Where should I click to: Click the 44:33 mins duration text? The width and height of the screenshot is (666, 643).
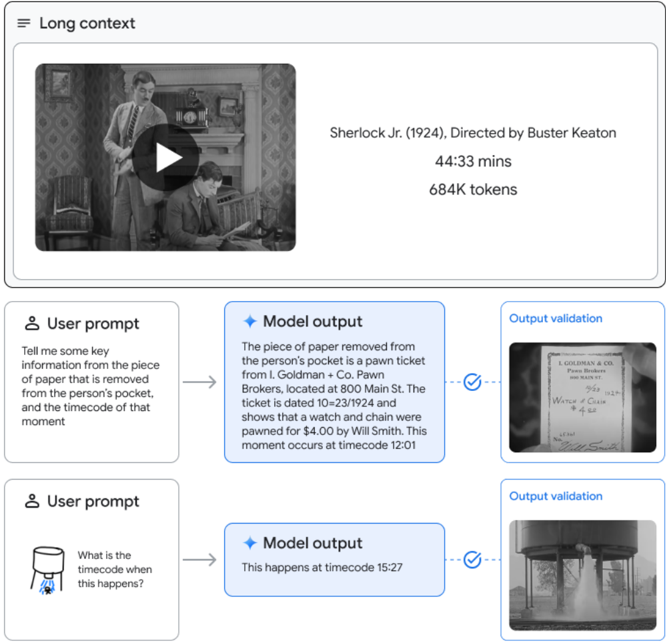473,161
